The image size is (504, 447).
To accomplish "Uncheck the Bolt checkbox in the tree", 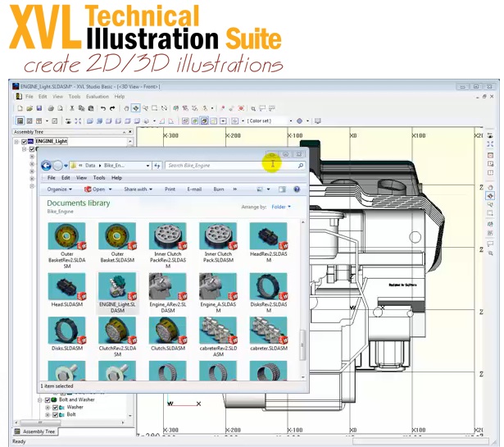I will click(x=55, y=415).
